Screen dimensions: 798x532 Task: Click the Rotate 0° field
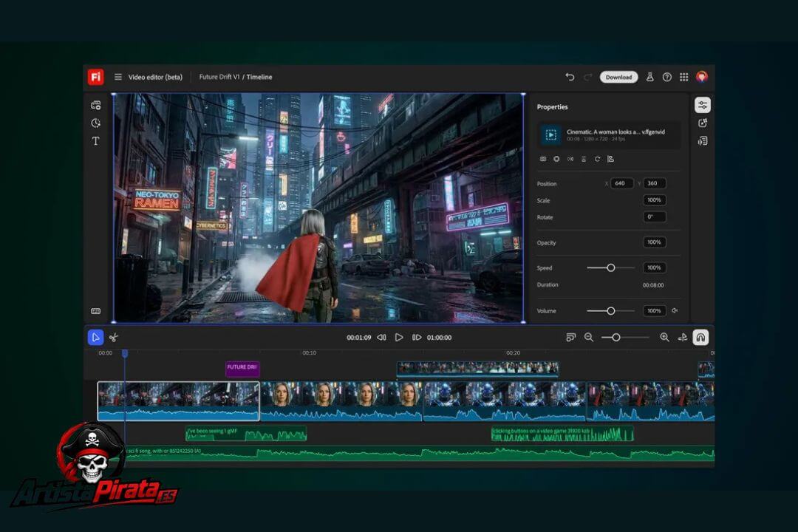tap(655, 217)
